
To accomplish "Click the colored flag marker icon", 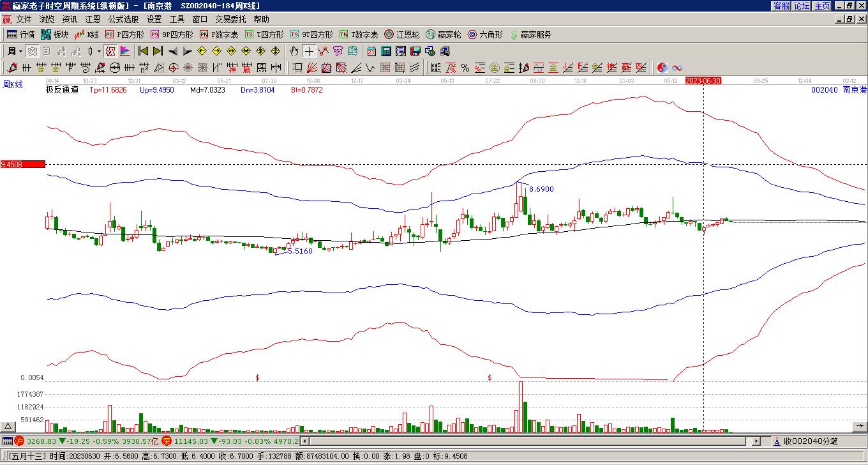I will (124, 51).
